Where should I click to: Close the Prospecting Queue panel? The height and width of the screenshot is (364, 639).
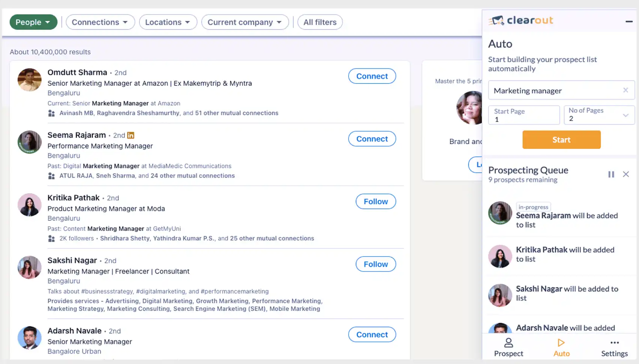pyautogui.click(x=626, y=174)
